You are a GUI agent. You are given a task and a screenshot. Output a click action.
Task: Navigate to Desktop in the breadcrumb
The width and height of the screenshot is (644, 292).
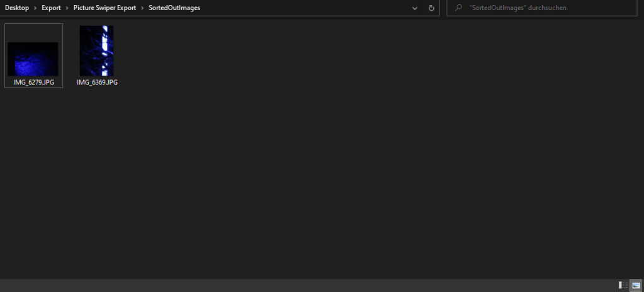click(17, 8)
